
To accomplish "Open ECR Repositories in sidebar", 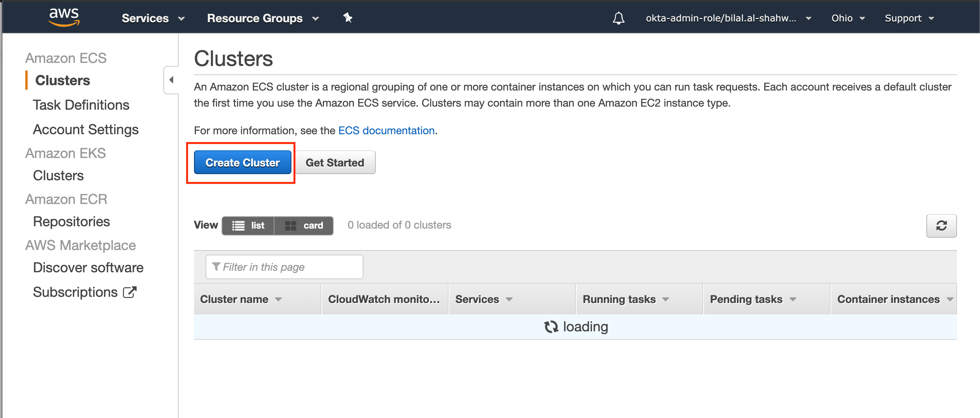I will (x=71, y=221).
